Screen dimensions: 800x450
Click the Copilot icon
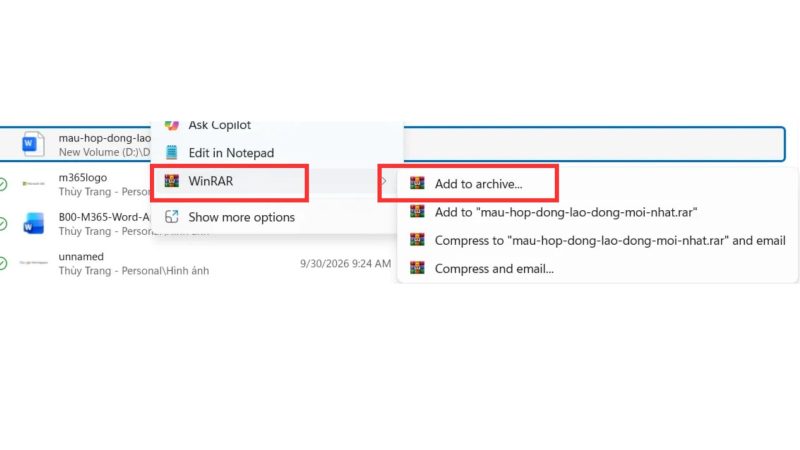(171, 125)
